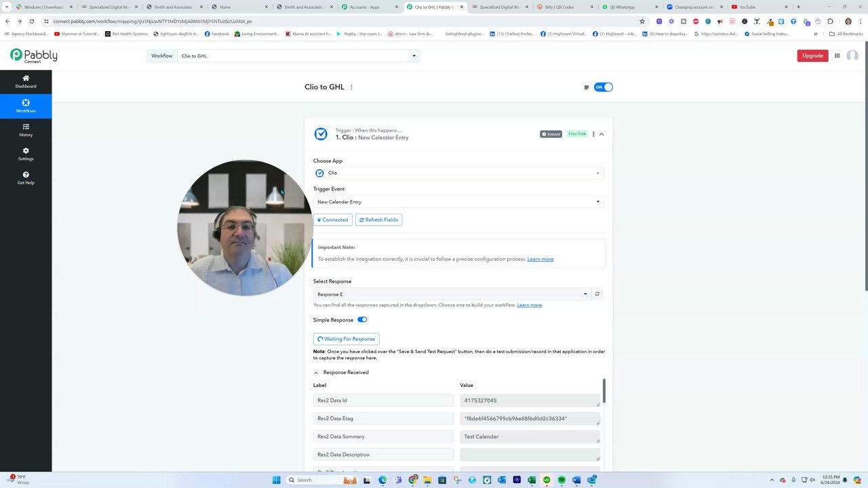This screenshot has height=488, width=868.
Task: Click the notes icon left of the ON toggle
Action: pyautogui.click(x=587, y=87)
